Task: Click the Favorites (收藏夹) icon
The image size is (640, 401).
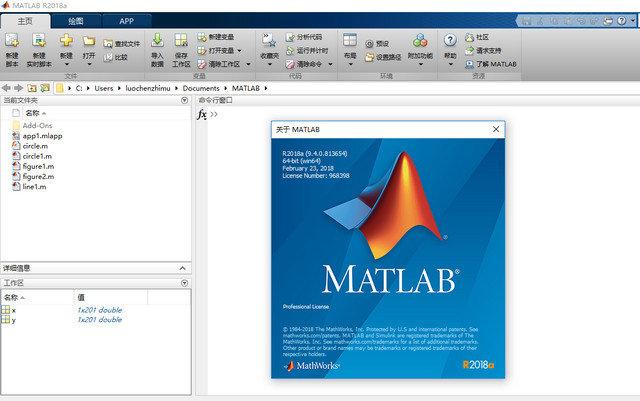Action: [269, 40]
